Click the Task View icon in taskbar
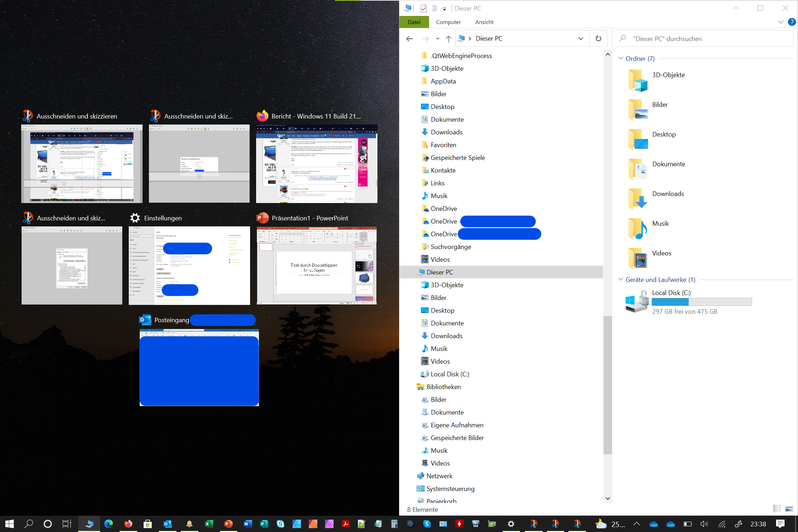 (66, 524)
